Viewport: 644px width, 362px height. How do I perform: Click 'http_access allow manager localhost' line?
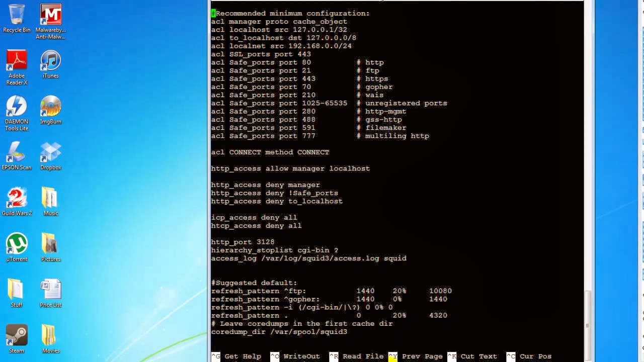290,168
